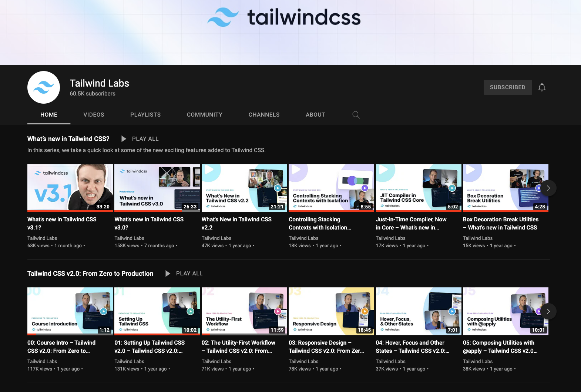Go to the Community tab
This screenshot has height=392, width=581.
(x=205, y=115)
